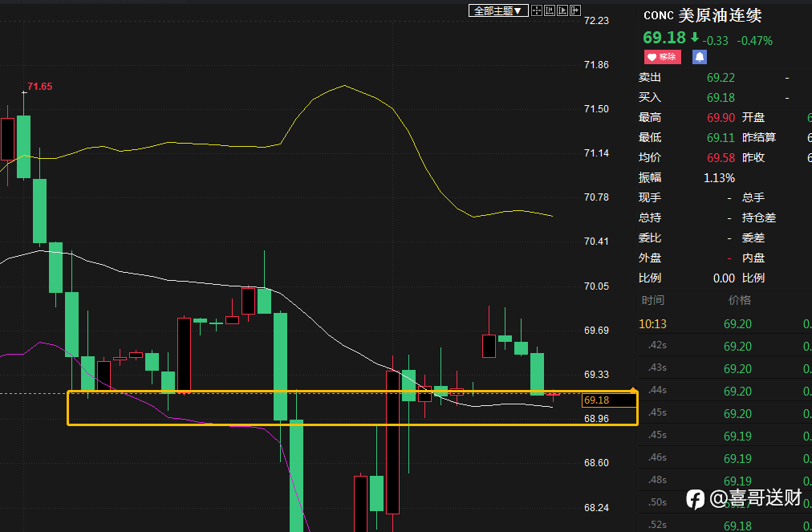This screenshot has height=532, width=812.
Task: Click the 内盘 label
Action: (753, 258)
